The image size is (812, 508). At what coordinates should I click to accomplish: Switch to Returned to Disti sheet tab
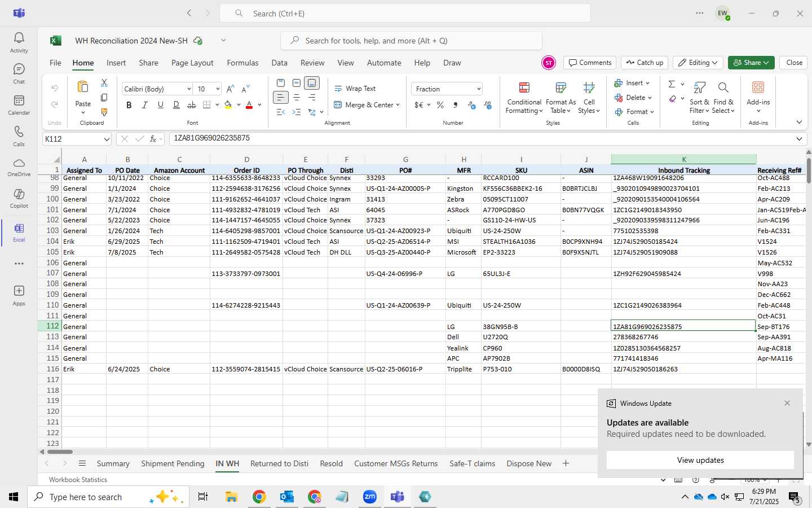(279, 463)
